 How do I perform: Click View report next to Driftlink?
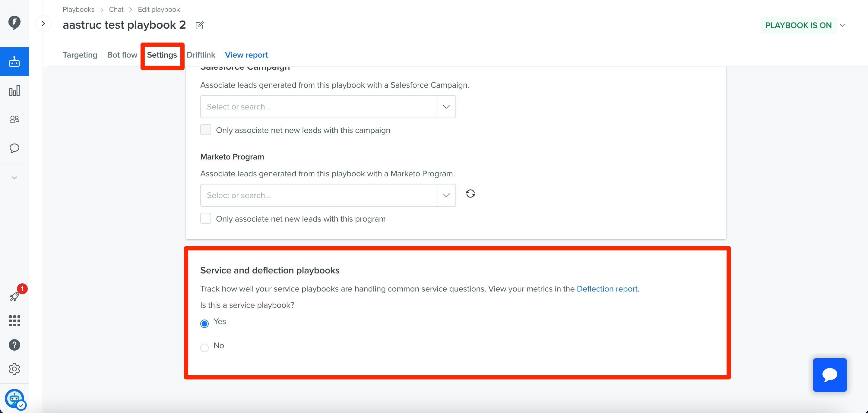coord(246,55)
